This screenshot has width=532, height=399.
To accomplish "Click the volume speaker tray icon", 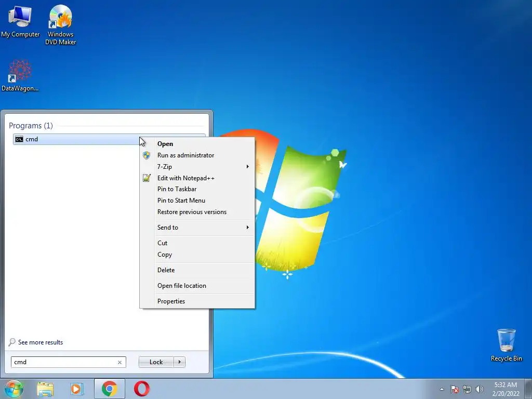I will pos(479,389).
